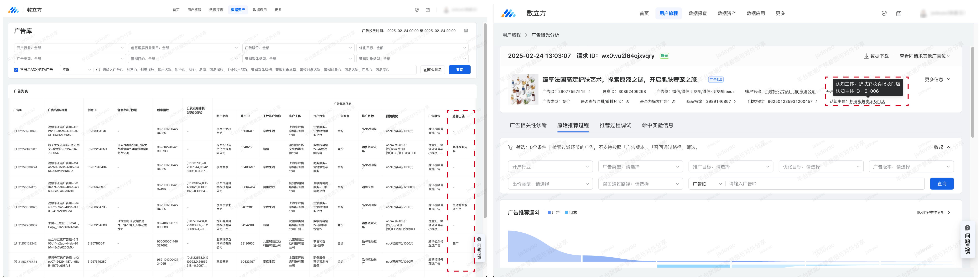Click the calendar icon beside 广告投放时间
The height and width of the screenshot is (280, 980).
click(466, 31)
